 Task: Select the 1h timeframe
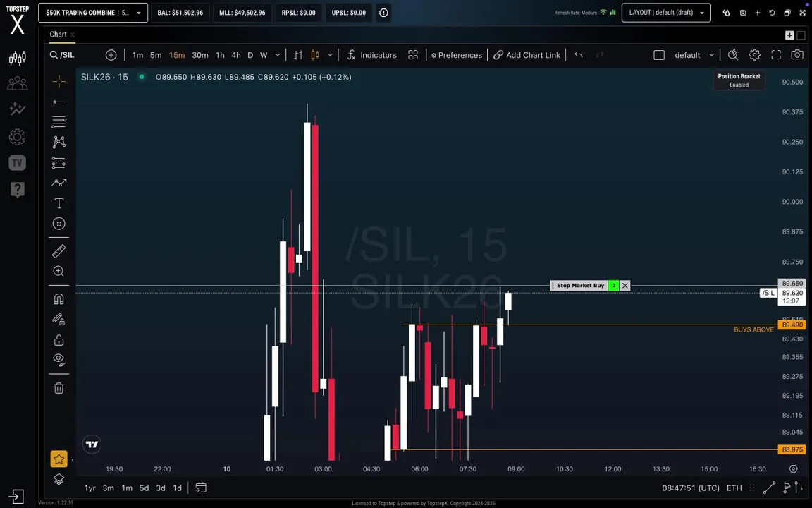(x=220, y=55)
